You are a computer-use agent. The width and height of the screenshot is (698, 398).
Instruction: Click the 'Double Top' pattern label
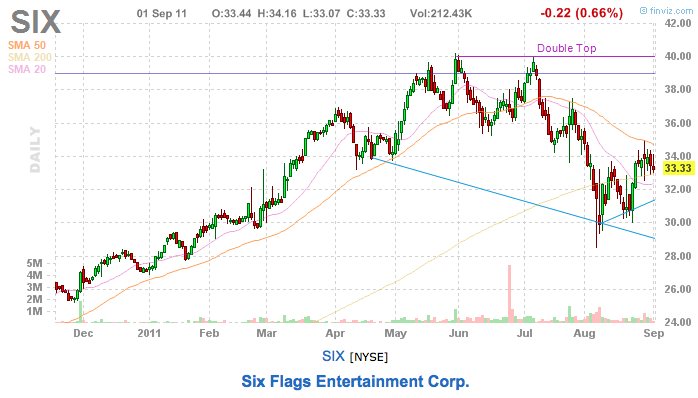coord(566,48)
